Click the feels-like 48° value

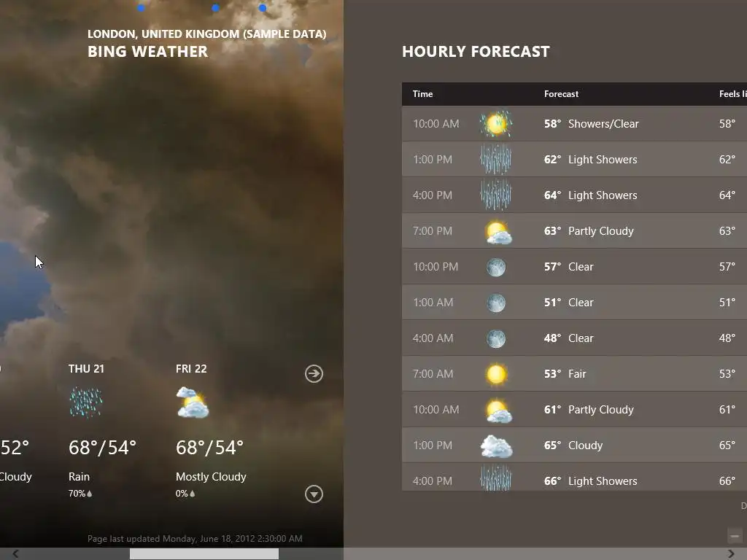(x=727, y=338)
